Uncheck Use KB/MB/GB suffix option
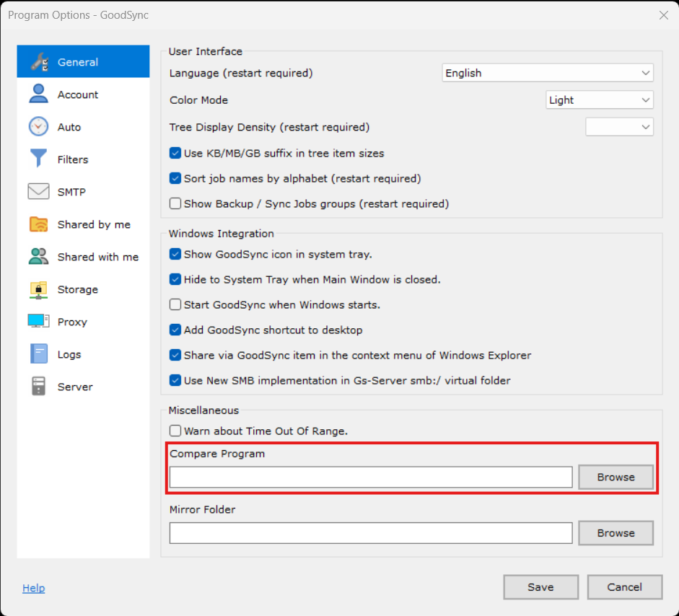This screenshot has width=679, height=616. point(175,154)
